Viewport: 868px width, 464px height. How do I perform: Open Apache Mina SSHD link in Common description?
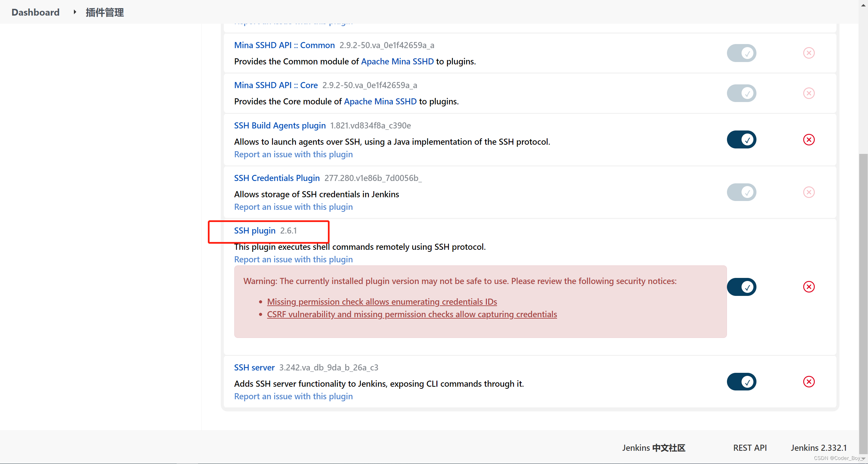(x=397, y=61)
